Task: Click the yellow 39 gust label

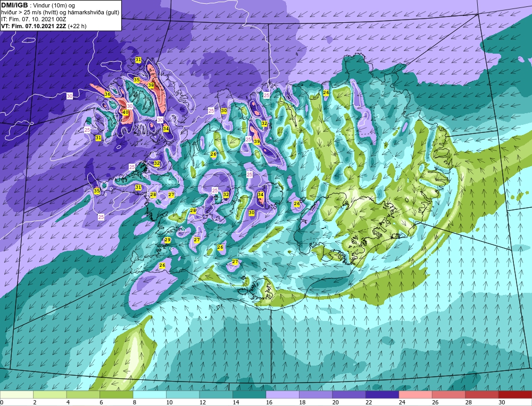Action: pos(257,141)
